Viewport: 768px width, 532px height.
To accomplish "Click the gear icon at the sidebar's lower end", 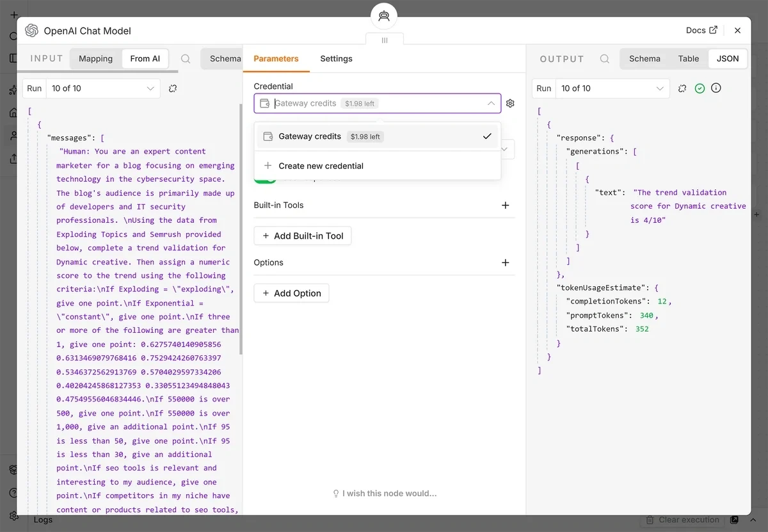I will tap(13, 515).
